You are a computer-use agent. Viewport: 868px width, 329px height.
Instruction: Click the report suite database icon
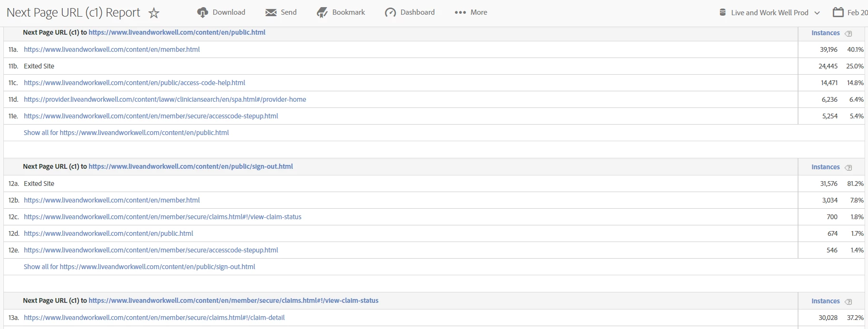[722, 12]
